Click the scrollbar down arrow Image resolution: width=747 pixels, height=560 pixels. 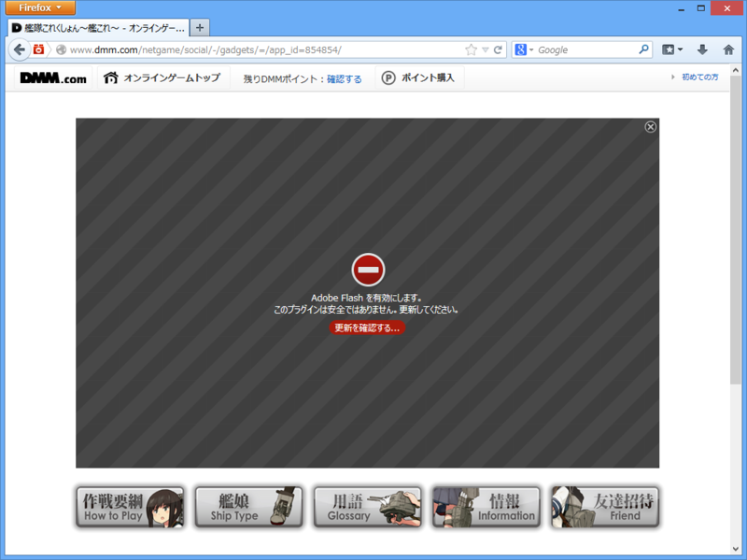[x=736, y=549]
